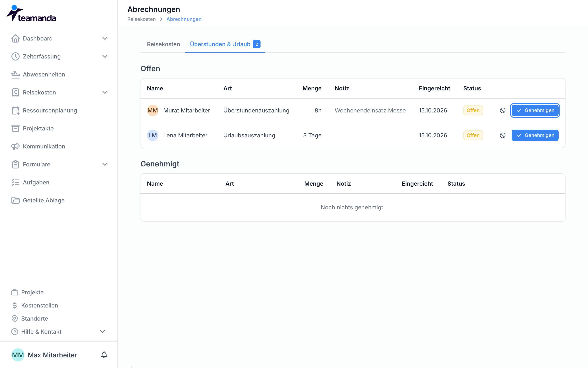This screenshot has height=368, width=588.
Task: Switch to the Reisekosten tab
Action: [x=163, y=44]
